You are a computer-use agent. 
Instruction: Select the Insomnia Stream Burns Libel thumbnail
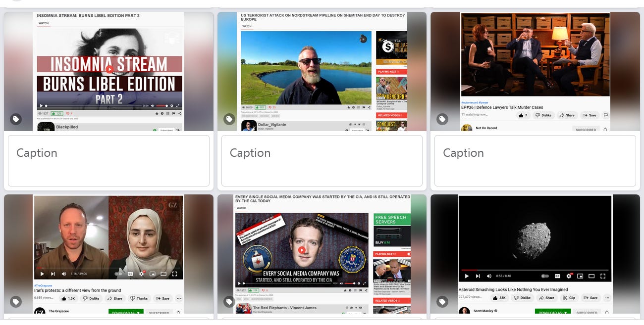[108, 71]
